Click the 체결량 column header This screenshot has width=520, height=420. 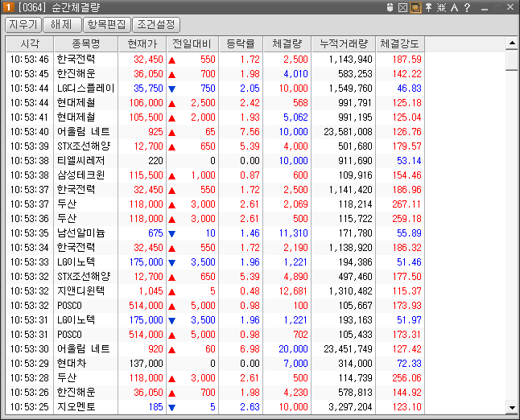coord(287,44)
